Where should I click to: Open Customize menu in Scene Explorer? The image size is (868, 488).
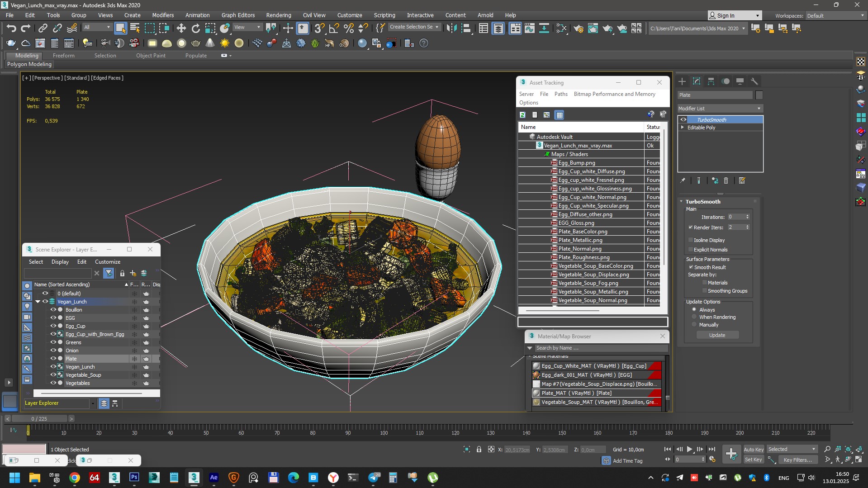point(108,262)
